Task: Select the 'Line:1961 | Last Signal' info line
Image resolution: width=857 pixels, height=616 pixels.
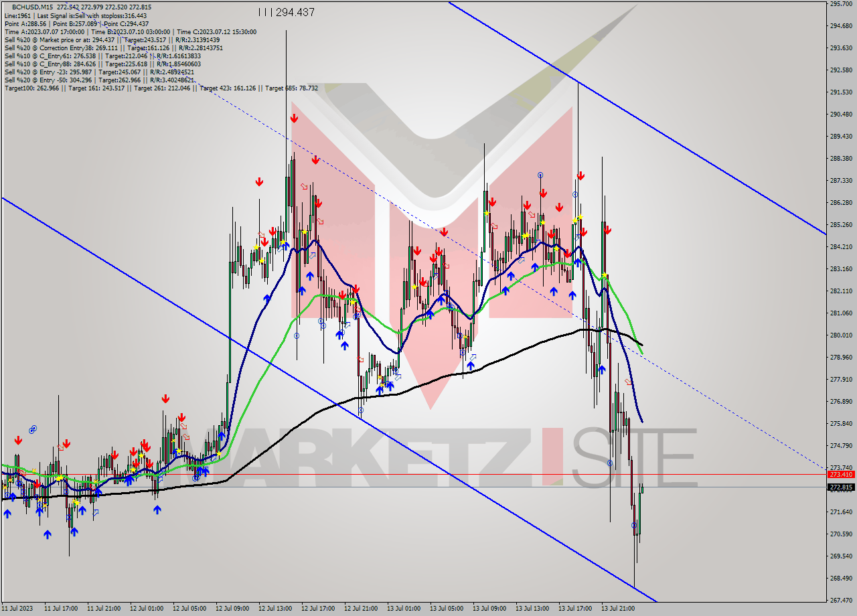Action: (76, 15)
